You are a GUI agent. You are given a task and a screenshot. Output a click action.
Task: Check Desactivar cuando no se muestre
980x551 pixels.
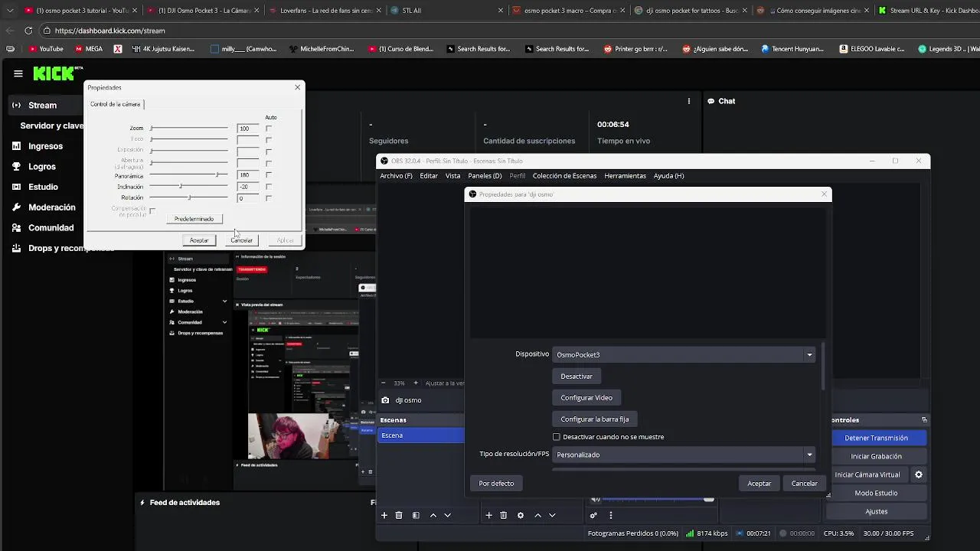click(x=557, y=437)
